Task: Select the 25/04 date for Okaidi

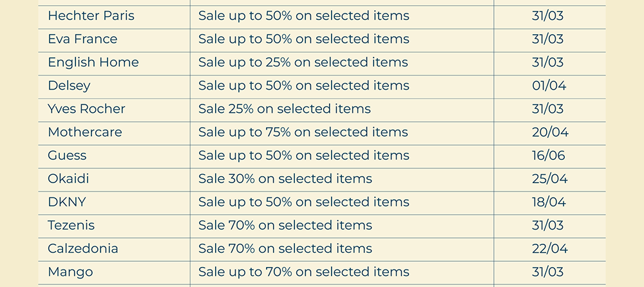Action: point(549,179)
